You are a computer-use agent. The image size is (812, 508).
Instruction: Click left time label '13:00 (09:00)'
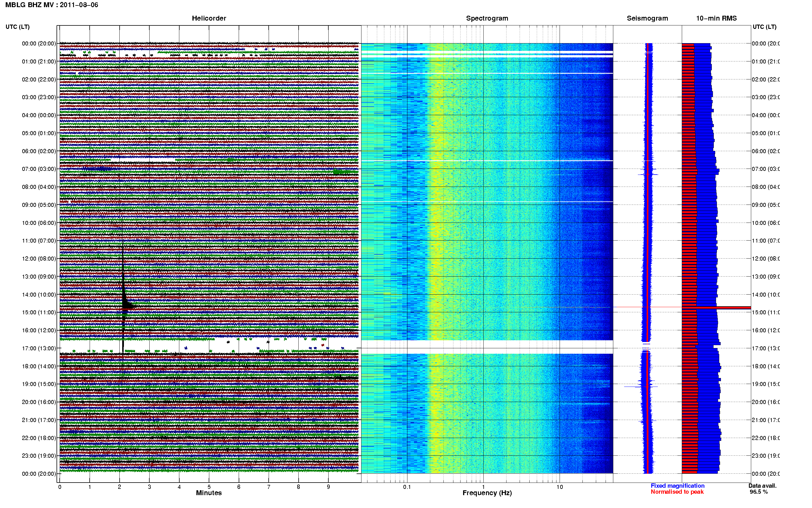(39, 277)
